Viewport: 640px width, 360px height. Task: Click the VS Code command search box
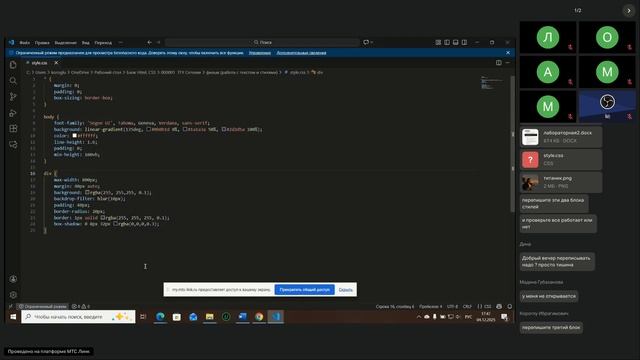pos(262,42)
